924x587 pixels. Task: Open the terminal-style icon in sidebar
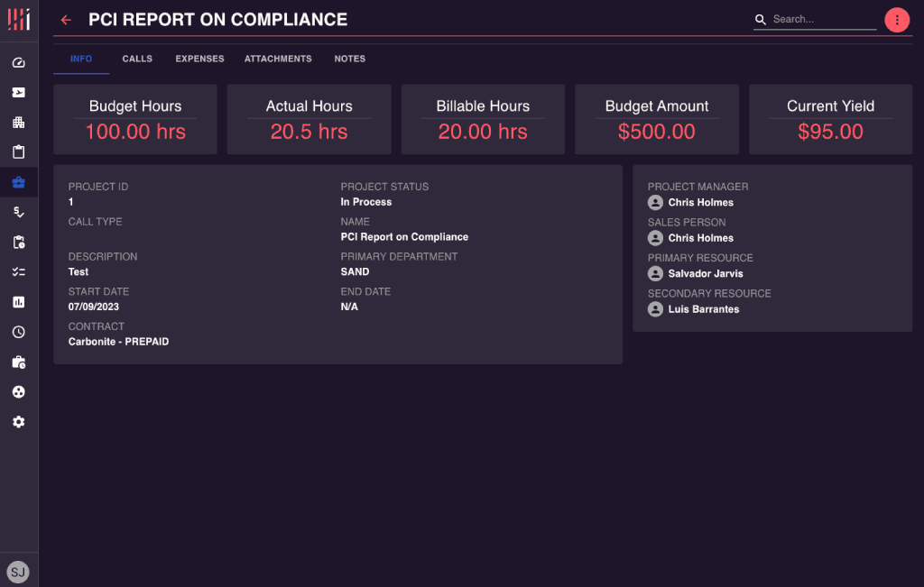tap(19, 93)
